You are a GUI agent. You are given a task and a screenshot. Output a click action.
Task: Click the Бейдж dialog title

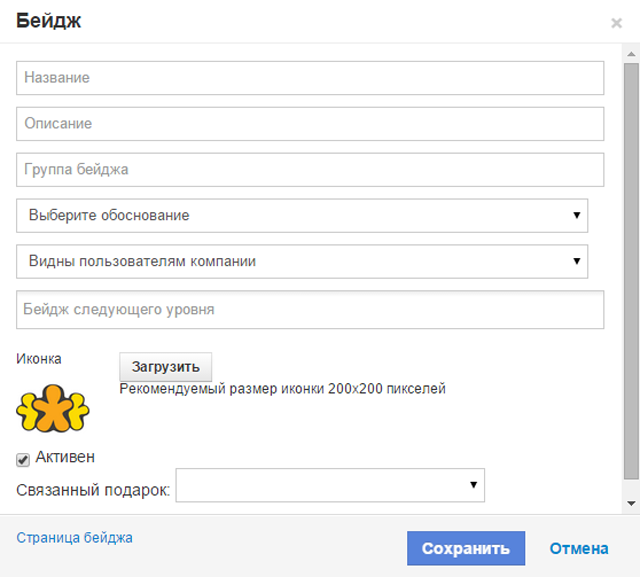click(49, 21)
